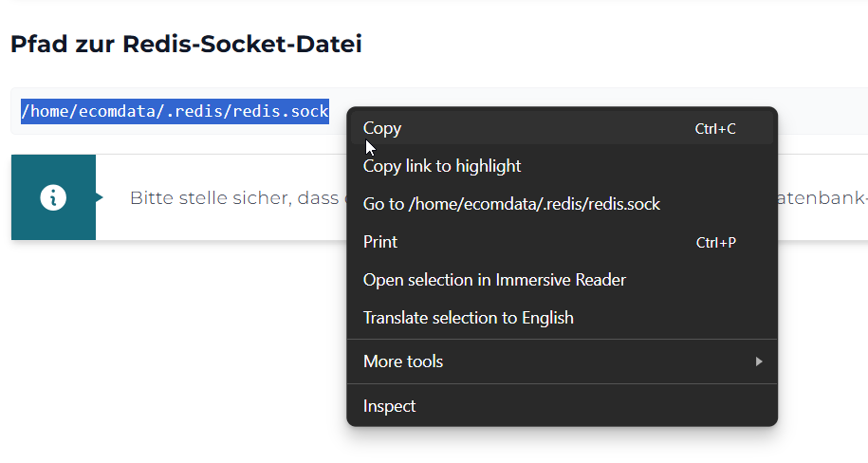Click the highlighted redis.sock path text
The width and height of the screenshot is (868, 463).
(175, 111)
